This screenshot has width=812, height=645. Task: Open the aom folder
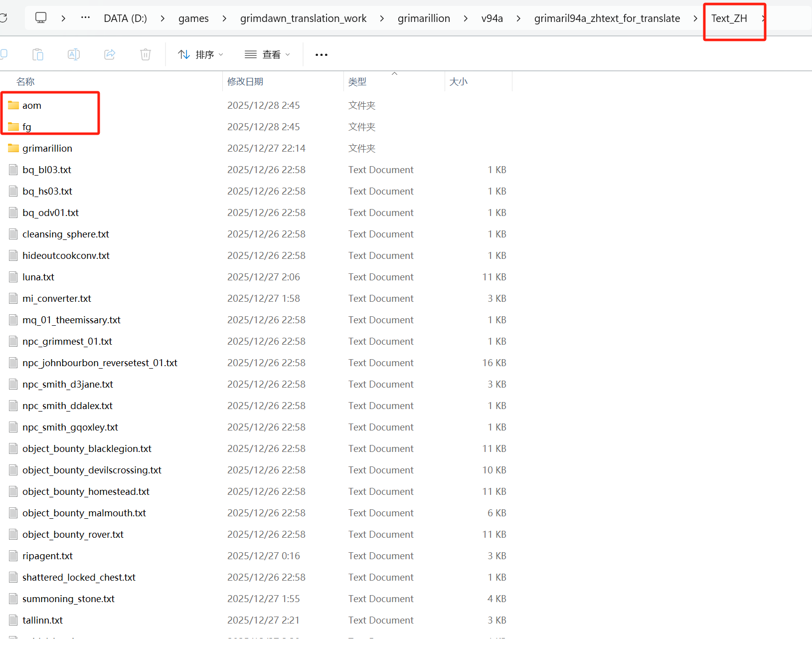[x=31, y=105]
